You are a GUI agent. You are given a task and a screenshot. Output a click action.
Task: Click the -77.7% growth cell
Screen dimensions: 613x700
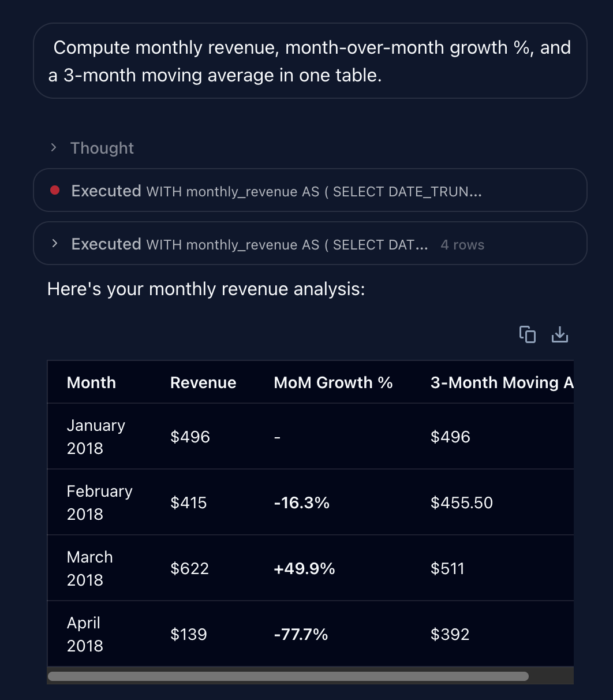click(301, 635)
